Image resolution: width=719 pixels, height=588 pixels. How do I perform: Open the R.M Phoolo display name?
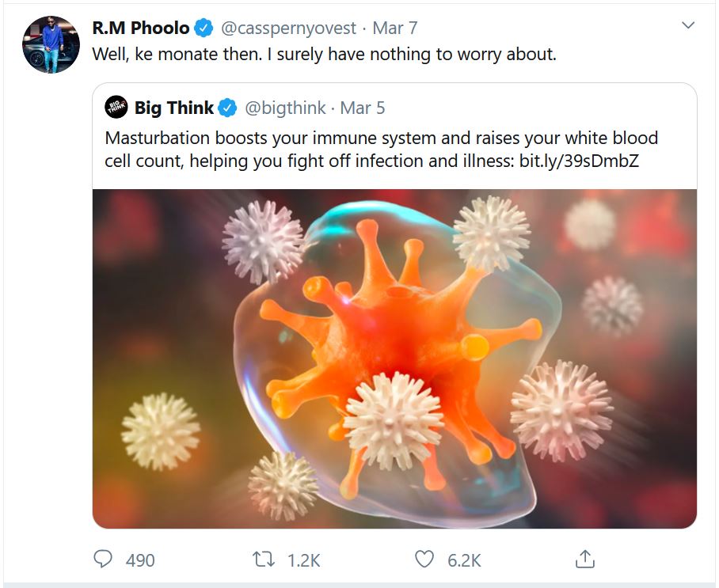(x=141, y=28)
